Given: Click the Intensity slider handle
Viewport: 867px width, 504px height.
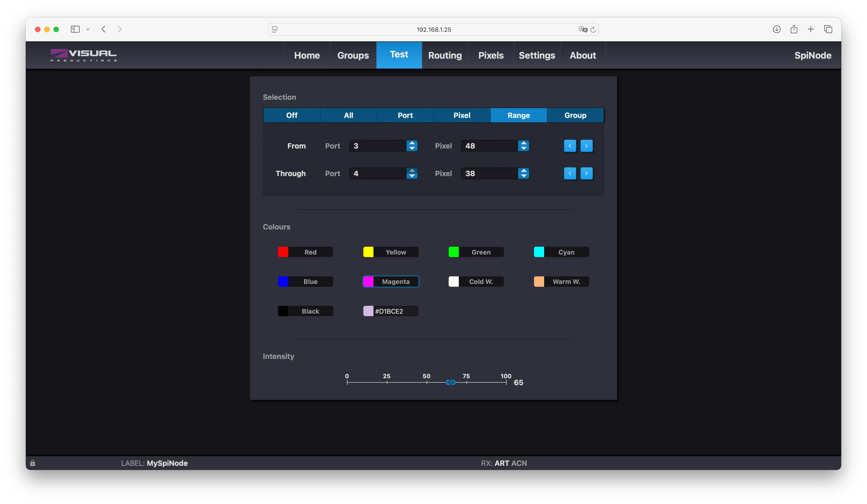Looking at the screenshot, I should pyautogui.click(x=450, y=383).
